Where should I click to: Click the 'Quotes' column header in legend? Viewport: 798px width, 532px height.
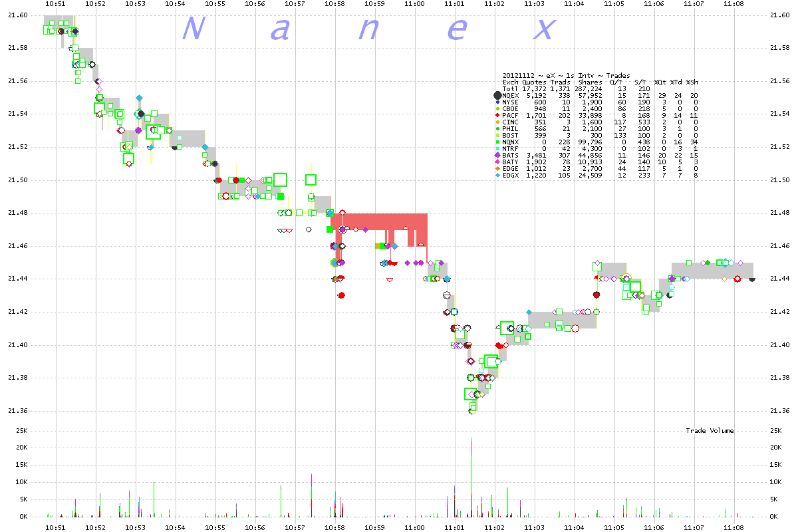[x=534, y=82]
